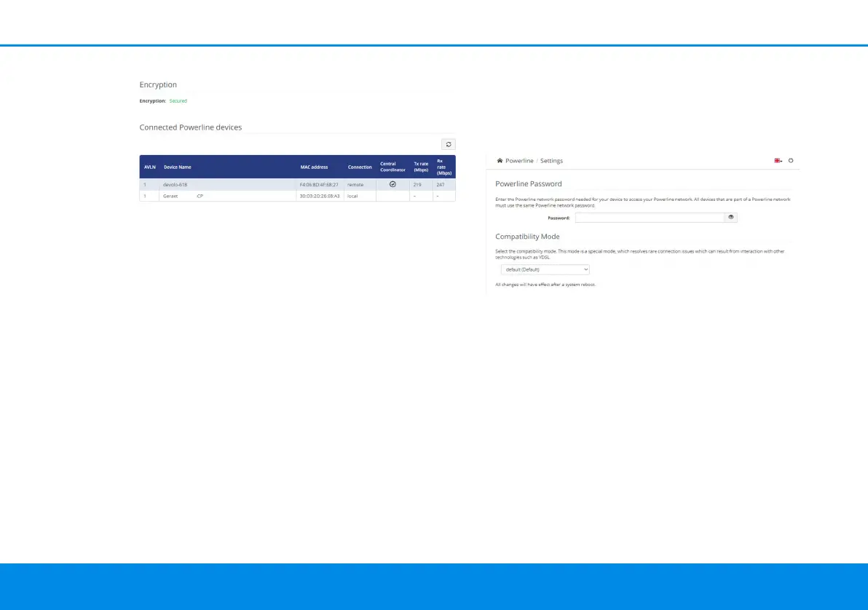Click MAC address 30:D3:2D:26:E8:A3

click(320, 196)
